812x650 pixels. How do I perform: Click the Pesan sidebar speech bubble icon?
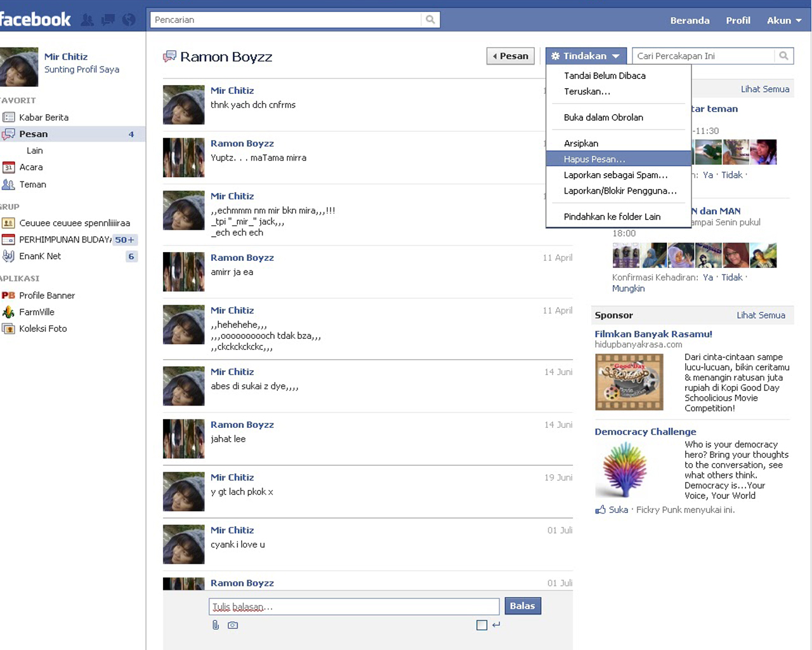click(x=9, y=134)
